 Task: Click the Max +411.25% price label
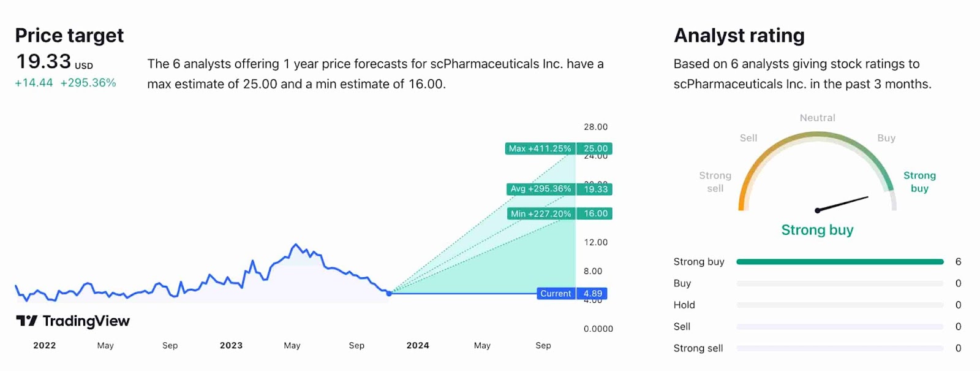540,148
